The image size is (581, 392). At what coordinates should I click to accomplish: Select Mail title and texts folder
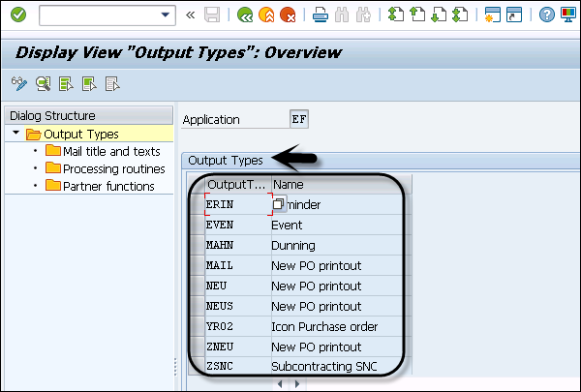coord(109,152)
